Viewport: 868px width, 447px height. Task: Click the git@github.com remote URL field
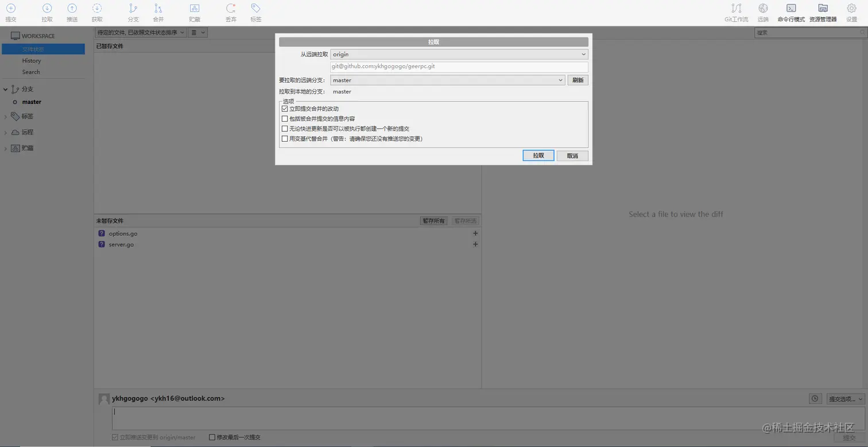pyautogui.click(x=459, y=67)
